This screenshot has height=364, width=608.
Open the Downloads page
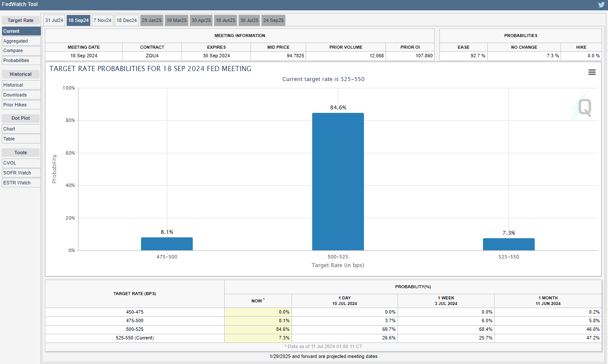21,95
